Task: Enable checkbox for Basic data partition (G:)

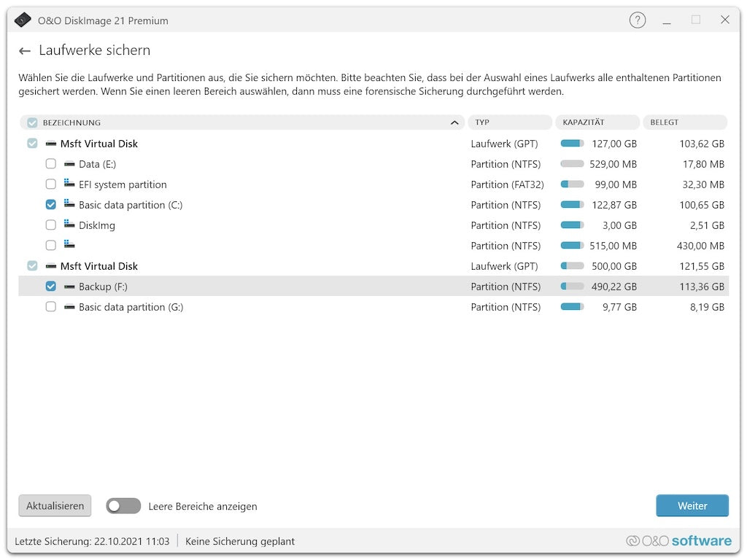Action: [51, 307]
